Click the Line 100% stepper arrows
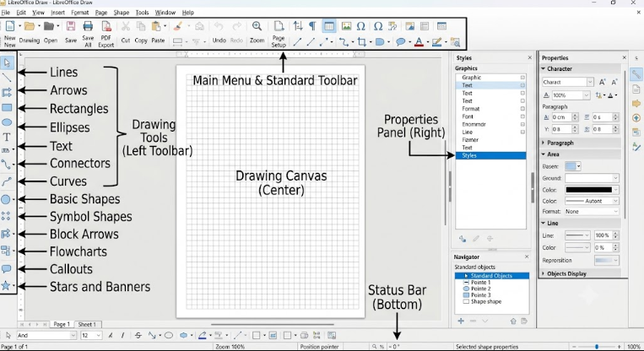This screenshot has width=644, height=351. click(x=615, y=235)
